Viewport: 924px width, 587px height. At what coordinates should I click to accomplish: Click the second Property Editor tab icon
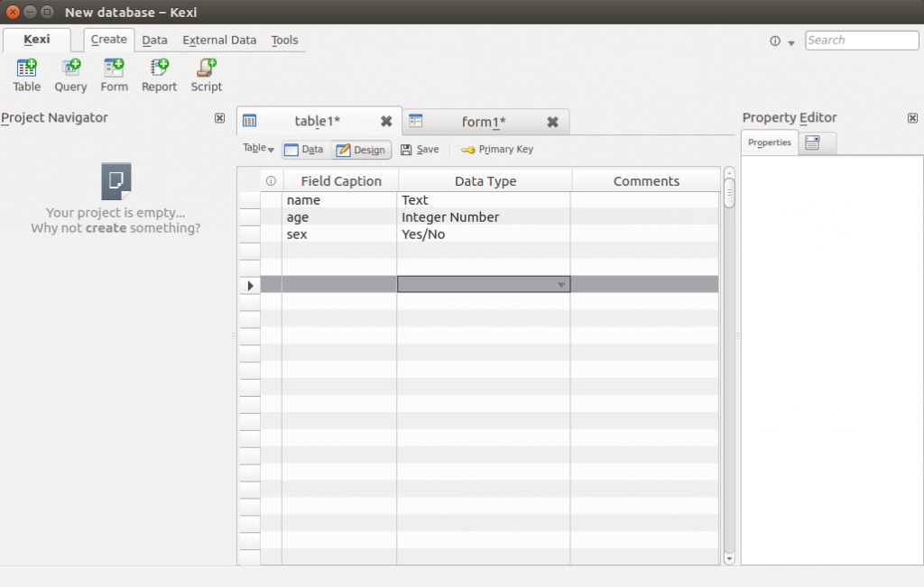(812, 142)
